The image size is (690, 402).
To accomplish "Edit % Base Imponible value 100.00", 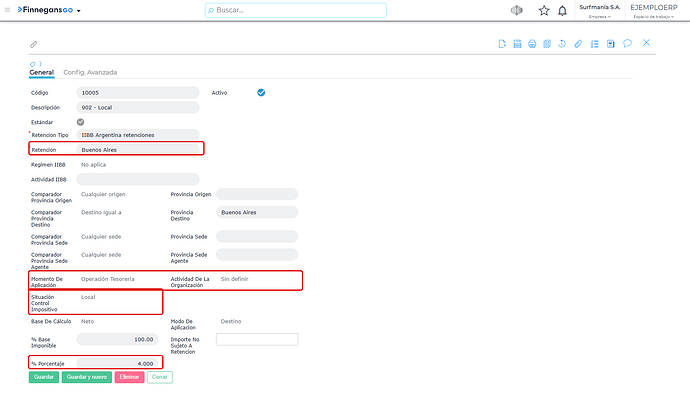I will (x=117, y=340).
